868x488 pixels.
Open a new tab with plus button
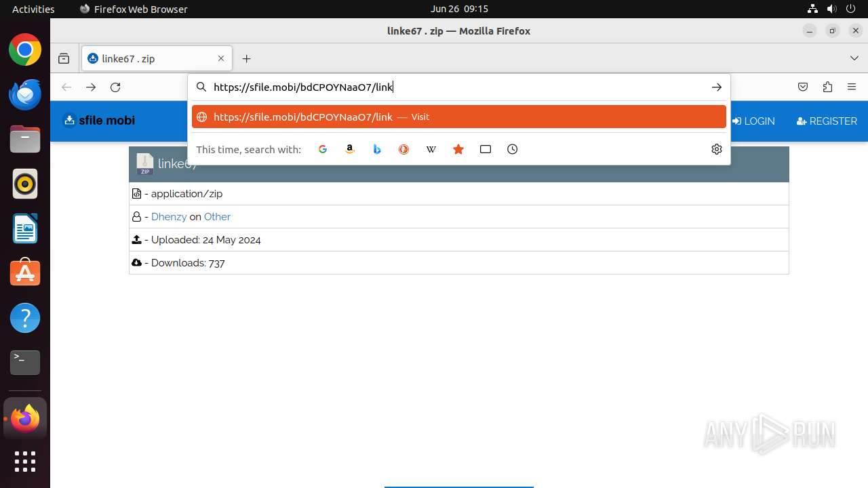247,59
